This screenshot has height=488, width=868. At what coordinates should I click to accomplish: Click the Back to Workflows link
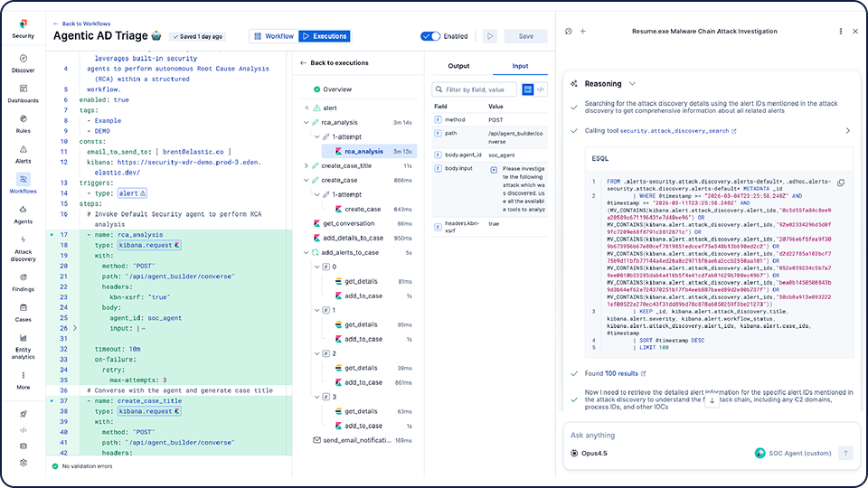click(x=86, y=23)
